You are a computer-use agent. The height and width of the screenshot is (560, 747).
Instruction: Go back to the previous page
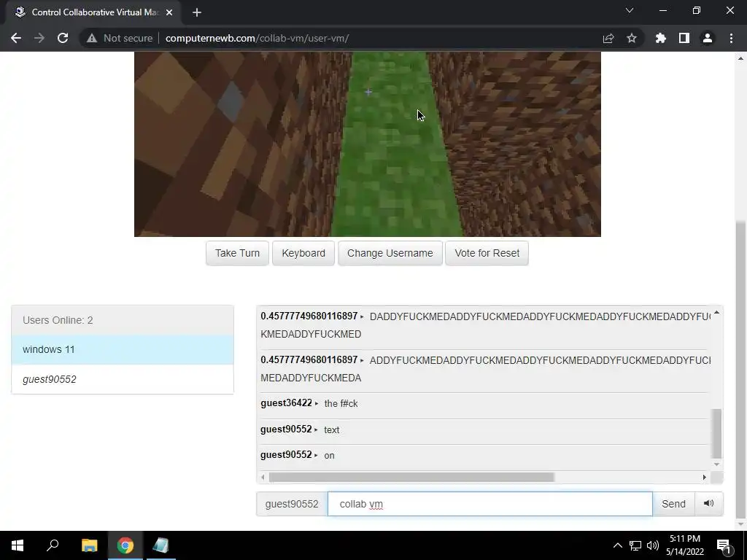click(16, 38)
